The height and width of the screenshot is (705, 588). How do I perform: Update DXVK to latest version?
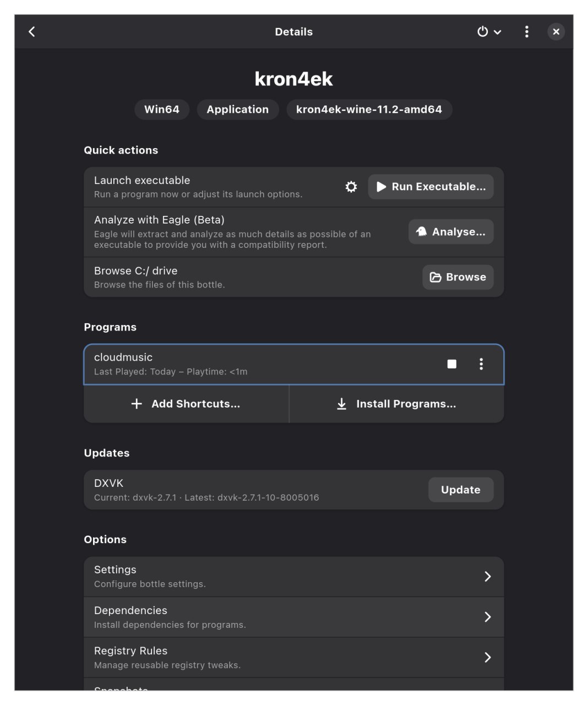pyautogui.click(x=460, y=490)
